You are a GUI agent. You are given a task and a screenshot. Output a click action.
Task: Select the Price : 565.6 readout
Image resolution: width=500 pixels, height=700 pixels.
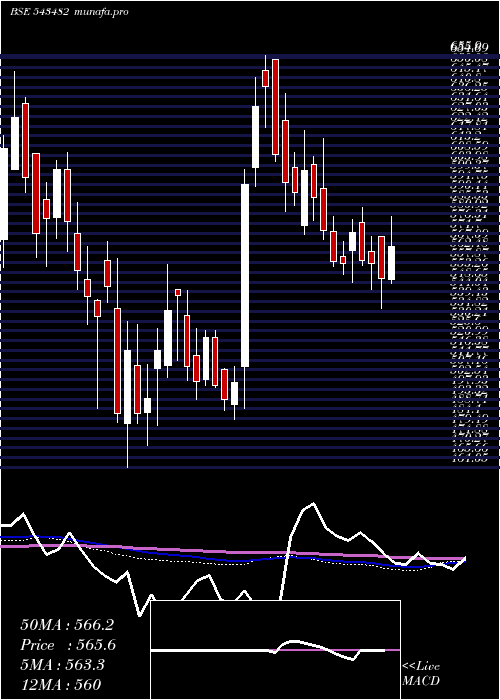68,645
